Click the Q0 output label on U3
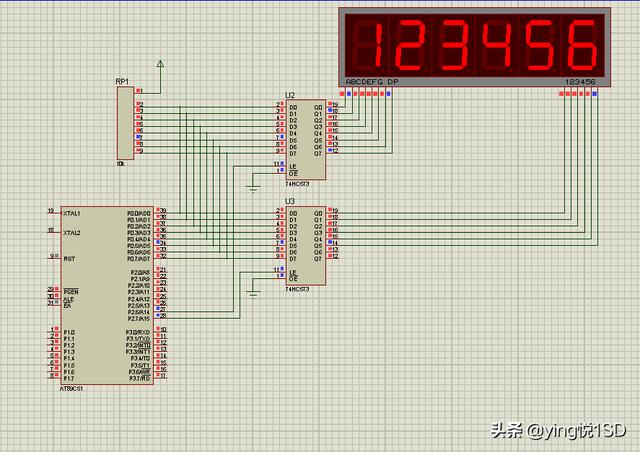The height and width of the screenshot is (452, 640). pos(318,213)
